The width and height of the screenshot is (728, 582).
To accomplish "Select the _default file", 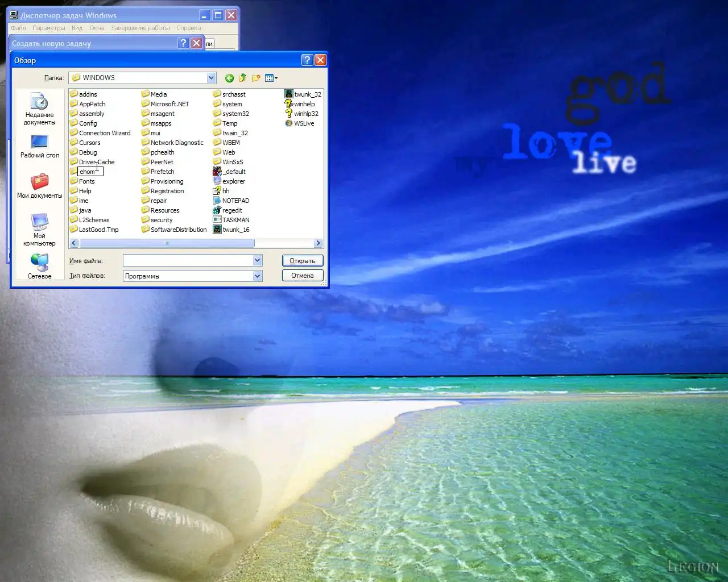I will [229, 172].
